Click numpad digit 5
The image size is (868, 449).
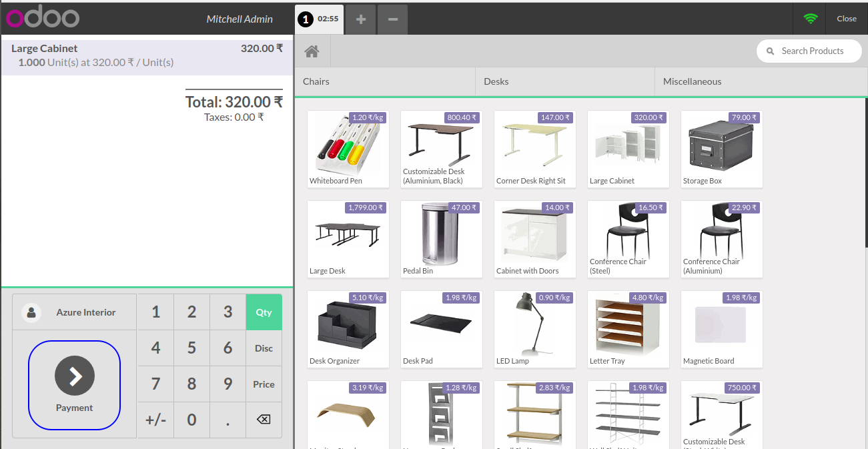coord(191,348)
